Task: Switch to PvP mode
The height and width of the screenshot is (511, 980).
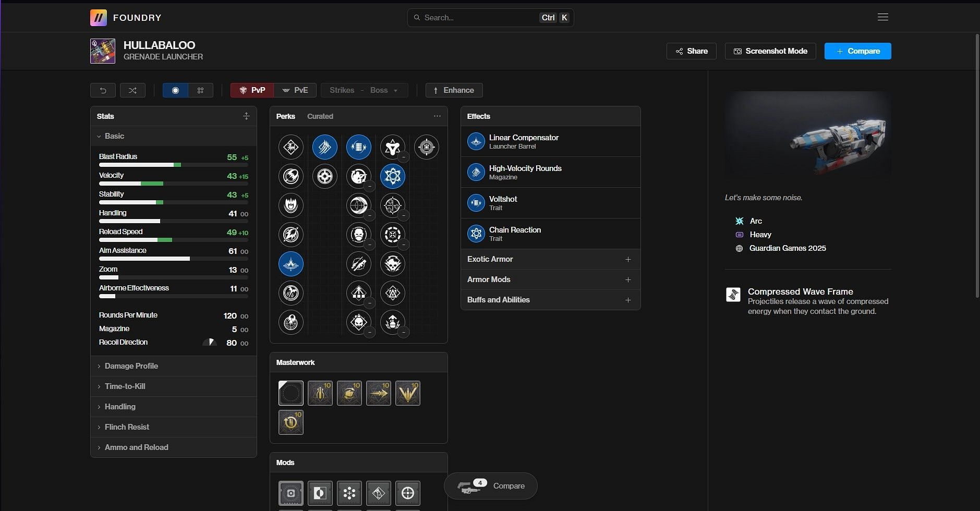Action: click(252, 90)
